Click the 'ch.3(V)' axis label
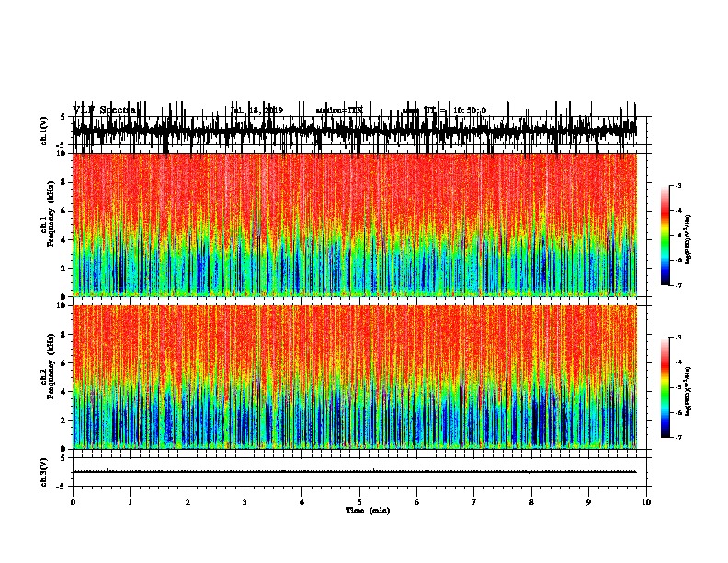This screenshot has height=563, width=728. click(x=44, y=472)
